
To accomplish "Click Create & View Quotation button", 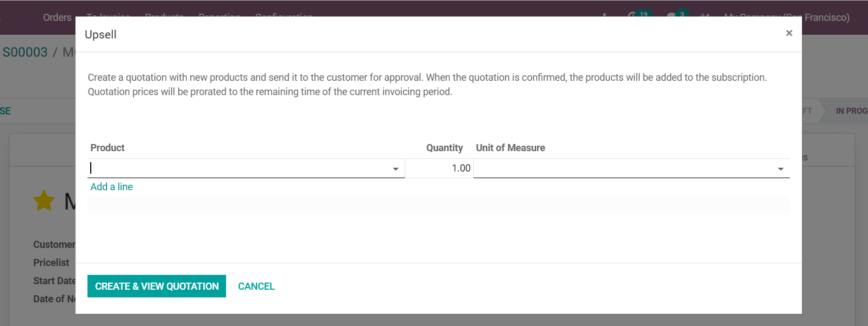I will [157, 286].
